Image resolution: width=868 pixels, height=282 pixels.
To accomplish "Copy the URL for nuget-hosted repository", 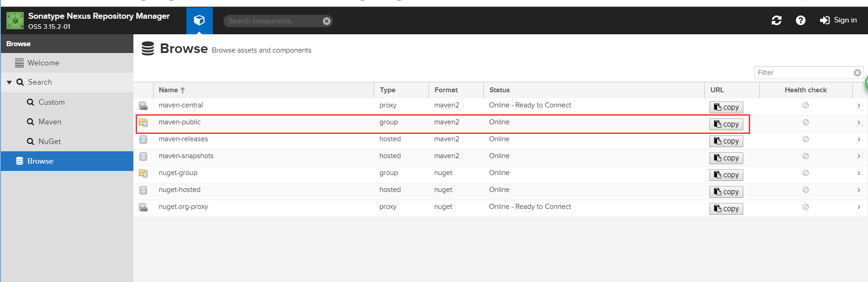I will tap(726, 192).
